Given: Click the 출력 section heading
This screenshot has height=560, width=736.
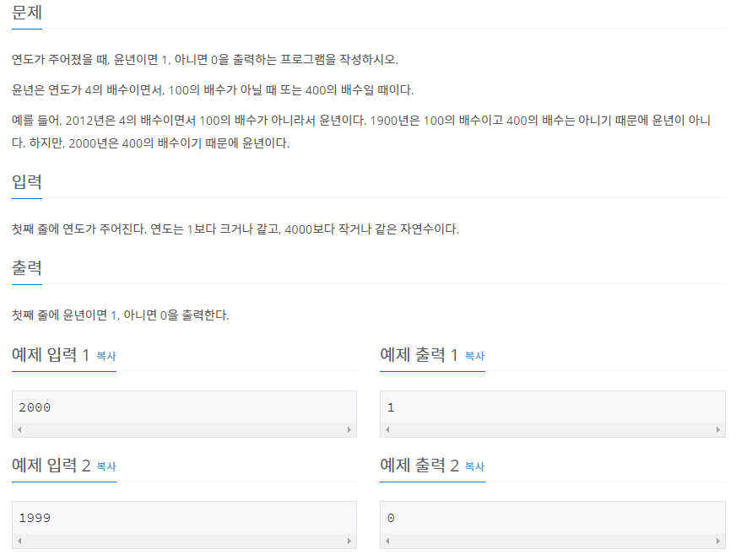Looking at the screenshot, I should (x=25, y=268).
